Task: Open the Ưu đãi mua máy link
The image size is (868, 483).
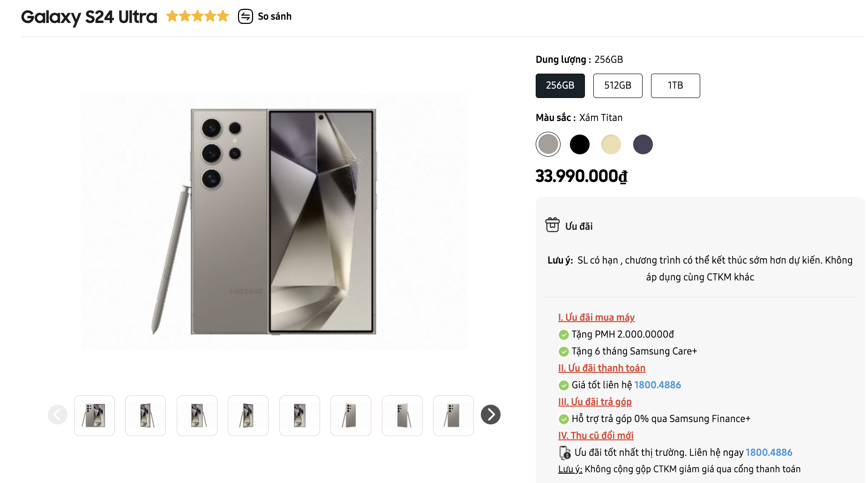Action: 596,317
